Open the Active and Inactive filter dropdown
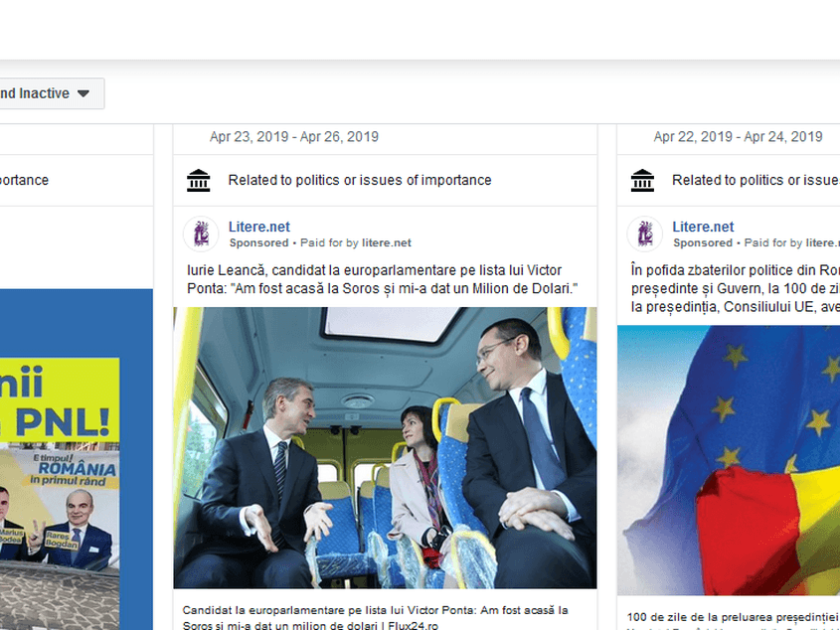The image size is (840, 630). coord(49,93)
